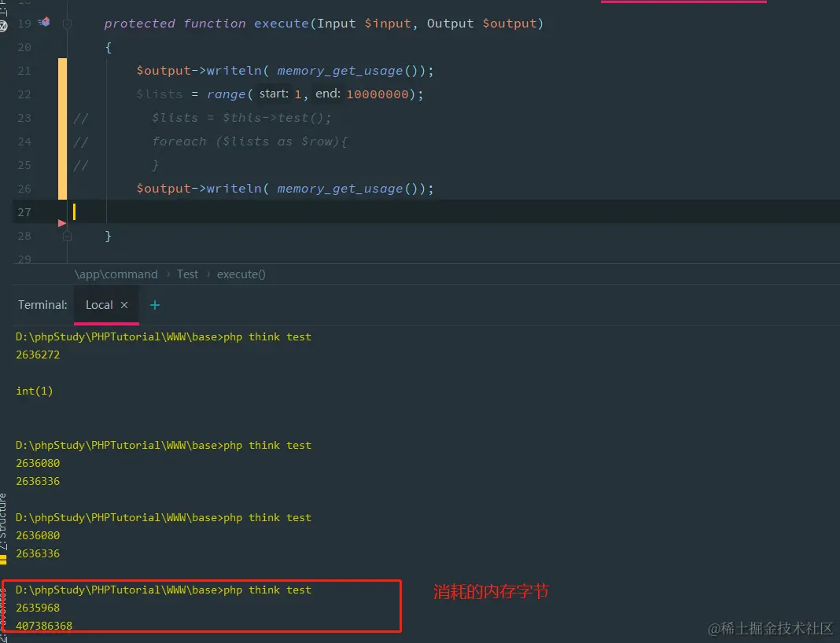
Task: Click terminal output 407386368
Action: coord(44,626)
